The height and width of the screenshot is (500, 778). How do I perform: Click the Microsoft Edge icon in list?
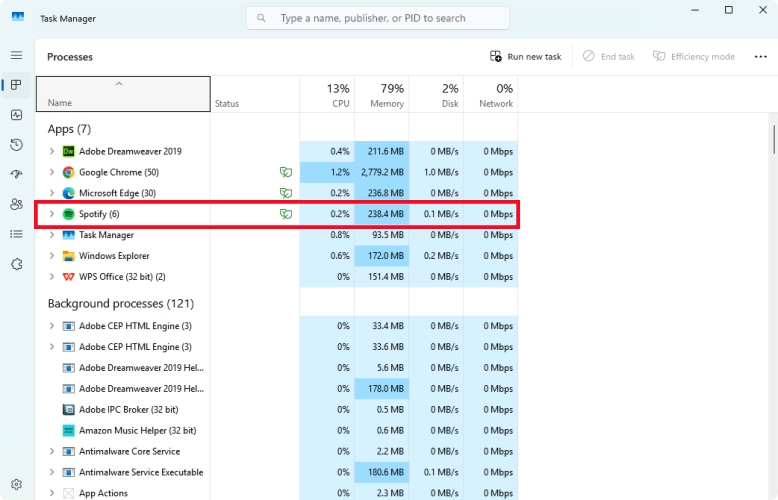pos(68,193)
